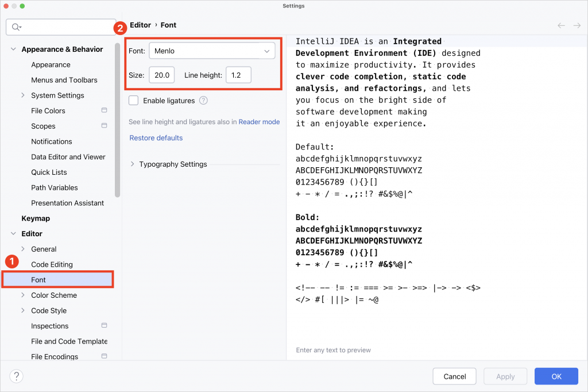Select Quick Lists settings
Screen dimensions: 588x392
(x=49, y=172)
